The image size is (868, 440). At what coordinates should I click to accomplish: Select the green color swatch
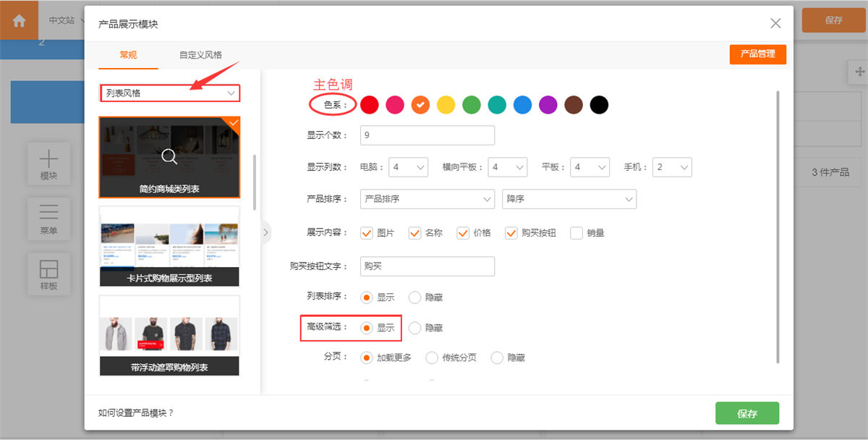point(472,105)
